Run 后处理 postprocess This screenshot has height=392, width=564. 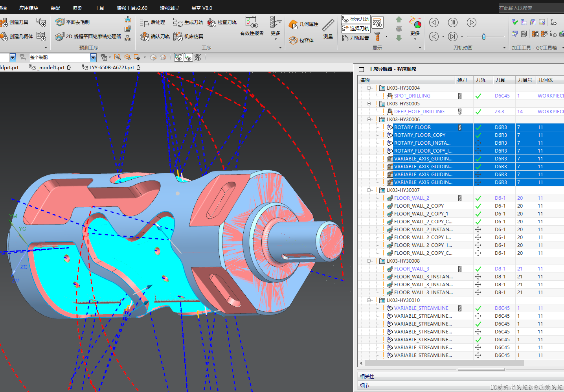pyautogui.click(x=152, y=22)
